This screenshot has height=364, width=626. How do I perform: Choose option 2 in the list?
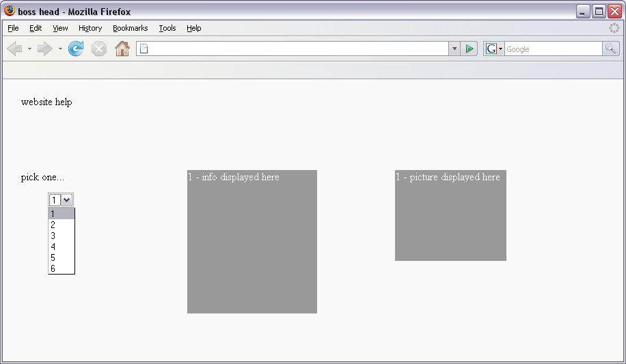[61, 225]
